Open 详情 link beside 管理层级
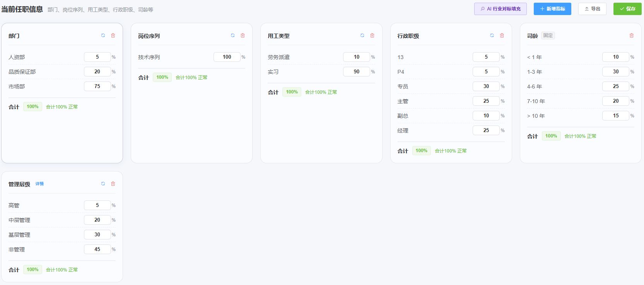Viewport: 644px width, 285px height. 39,184
